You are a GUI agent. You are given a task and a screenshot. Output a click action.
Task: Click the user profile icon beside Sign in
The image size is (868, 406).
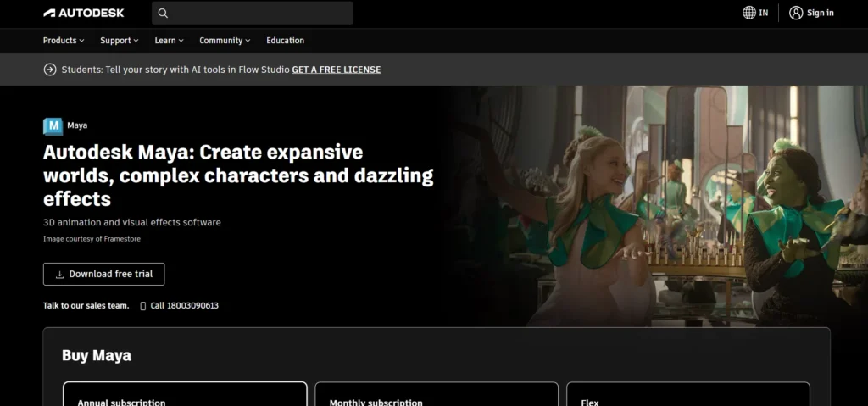[x=795, y=13]
